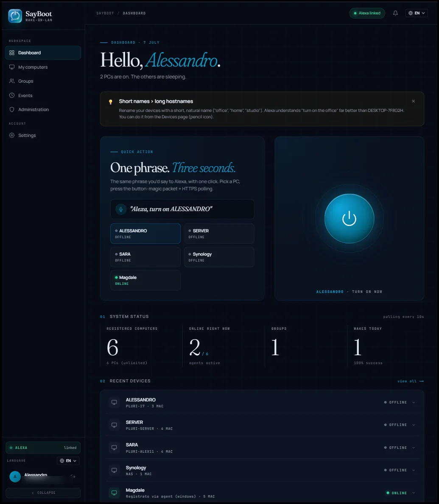439x504 pixels.
Task: Click the monitor icon in SERVER row
Action: click(114, 425)
